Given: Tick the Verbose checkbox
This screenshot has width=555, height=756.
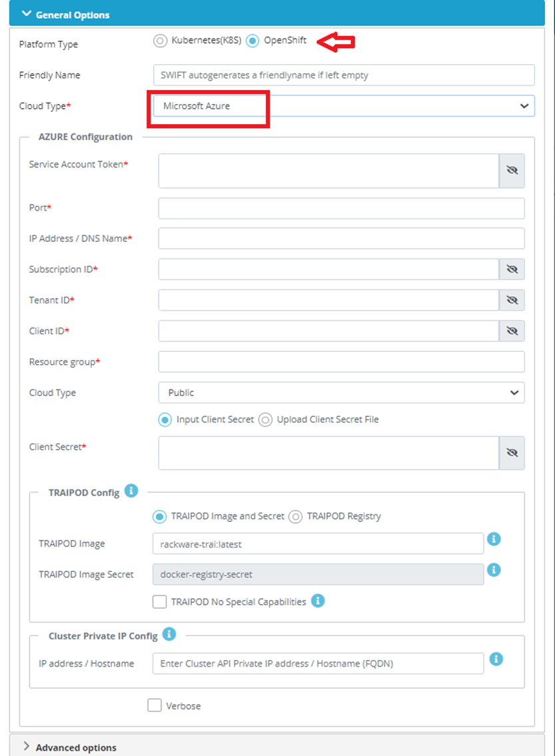Looking at the screenshot, I should coord(155,705).
